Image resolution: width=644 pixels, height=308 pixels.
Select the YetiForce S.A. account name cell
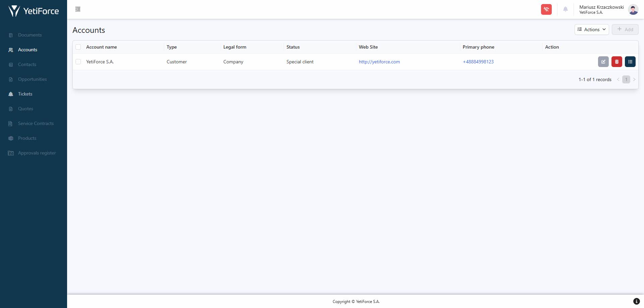click(100, 62)
